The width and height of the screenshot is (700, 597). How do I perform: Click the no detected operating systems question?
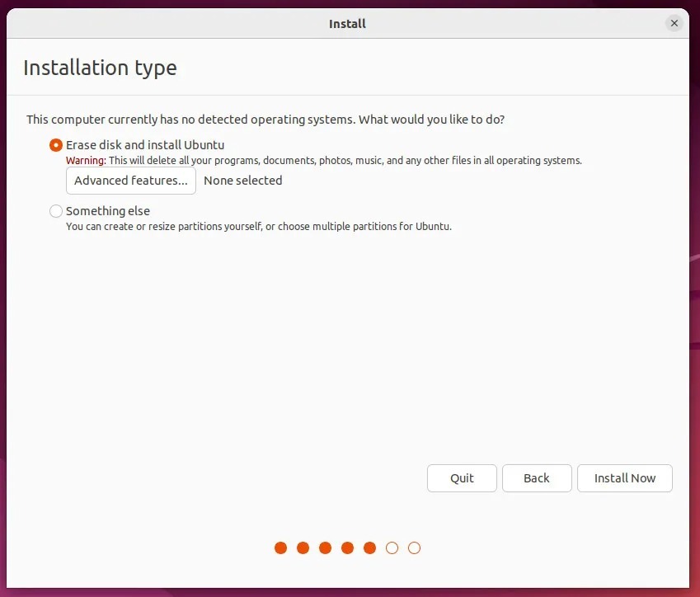[265, 120]
